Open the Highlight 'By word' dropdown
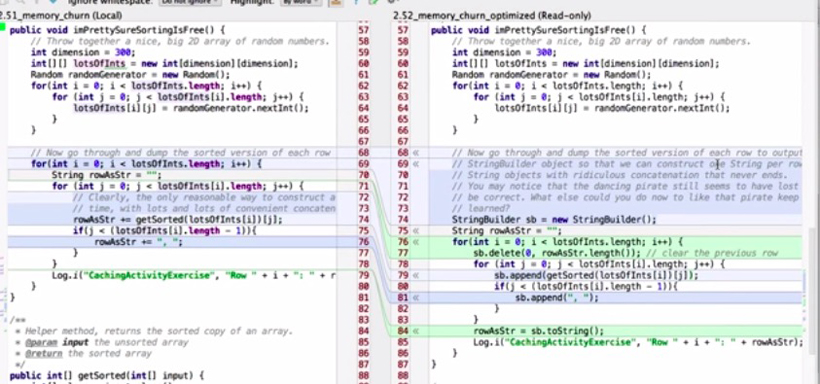 [x=301, y=2]
